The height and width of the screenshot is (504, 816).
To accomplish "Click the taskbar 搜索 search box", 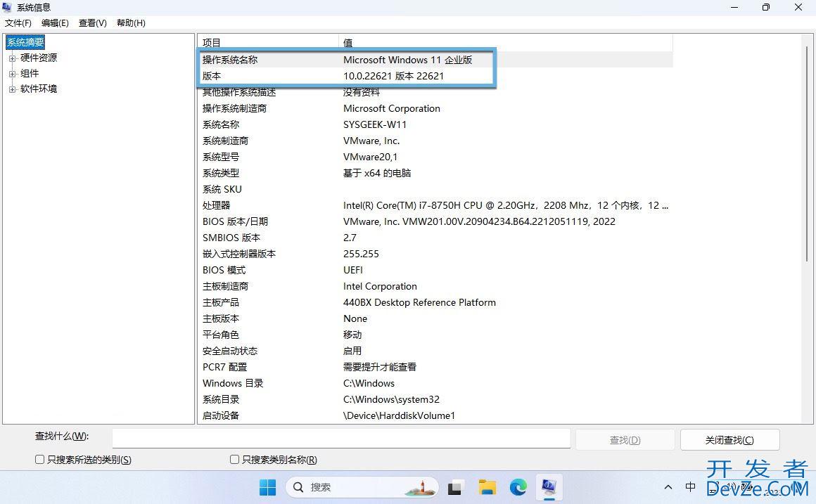I will pos(362,487).
